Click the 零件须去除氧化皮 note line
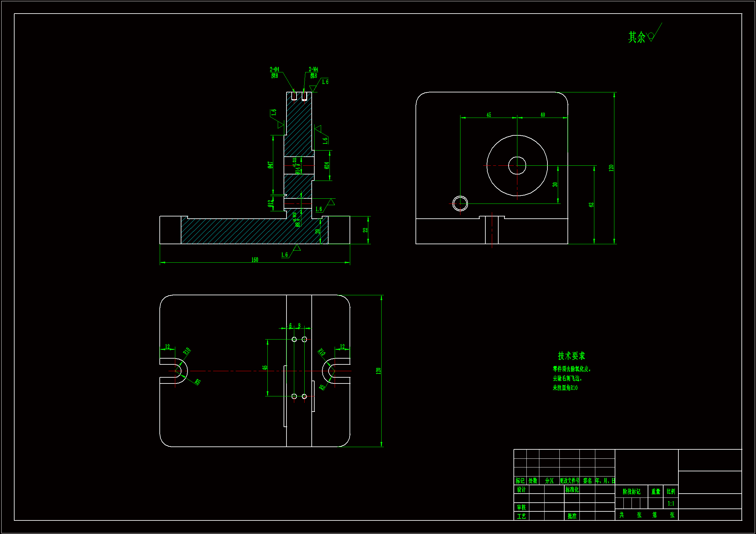 click(x=572, y=369)
